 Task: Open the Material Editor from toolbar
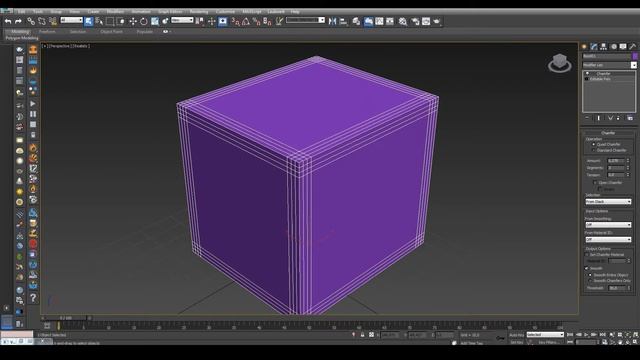click(403, 21)
